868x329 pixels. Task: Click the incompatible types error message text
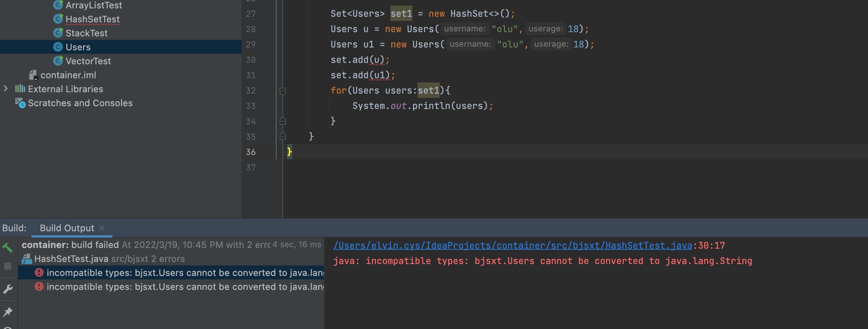[543, 261]
